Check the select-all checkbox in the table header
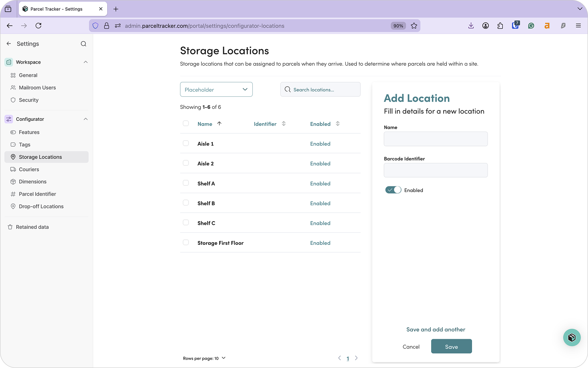This screenshot has width=588, height=368. click(x=186, y=123)
